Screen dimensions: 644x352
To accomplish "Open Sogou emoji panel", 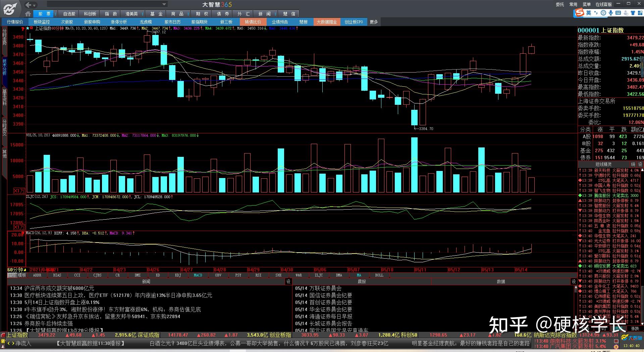I will pyautogui.click(x=603, y=13).
